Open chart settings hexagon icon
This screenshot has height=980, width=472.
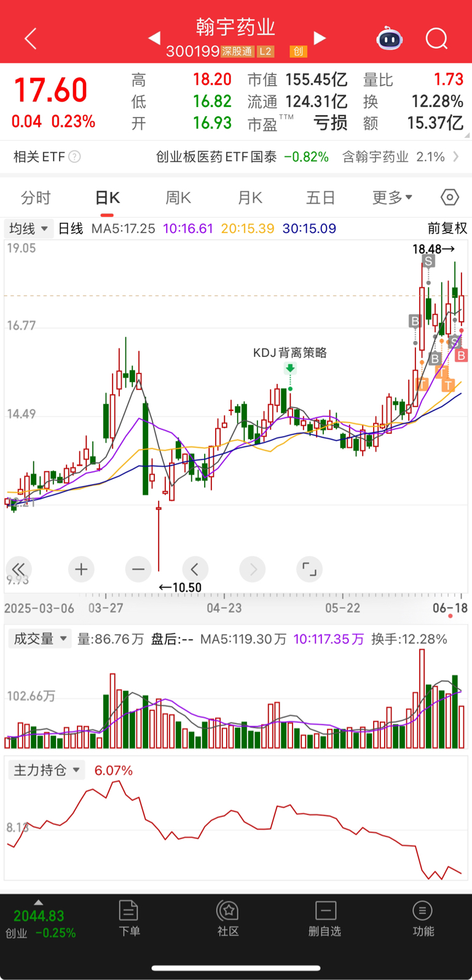(x=450, y=197)
